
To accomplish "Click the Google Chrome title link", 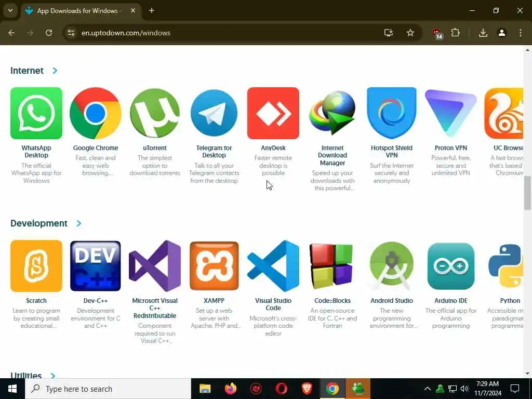I will 96,148.
